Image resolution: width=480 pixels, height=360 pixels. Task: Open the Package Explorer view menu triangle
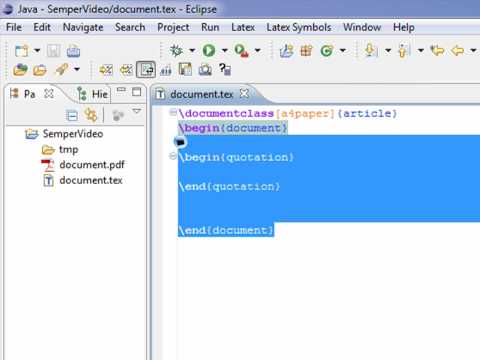point(136,111)
